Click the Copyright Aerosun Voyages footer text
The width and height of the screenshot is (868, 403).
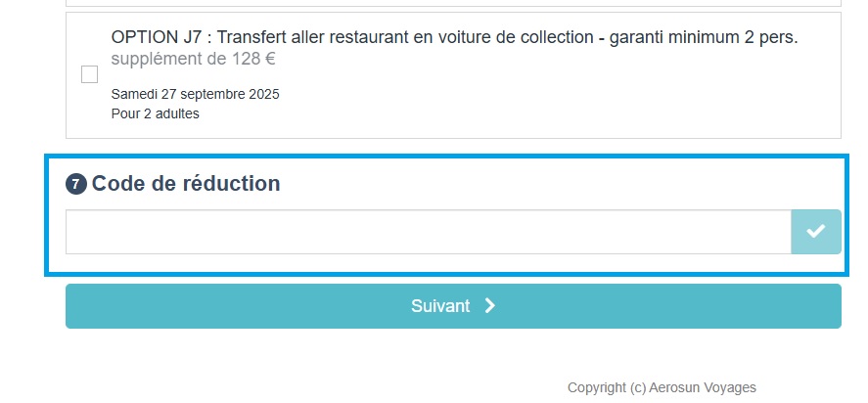point(662,387)
